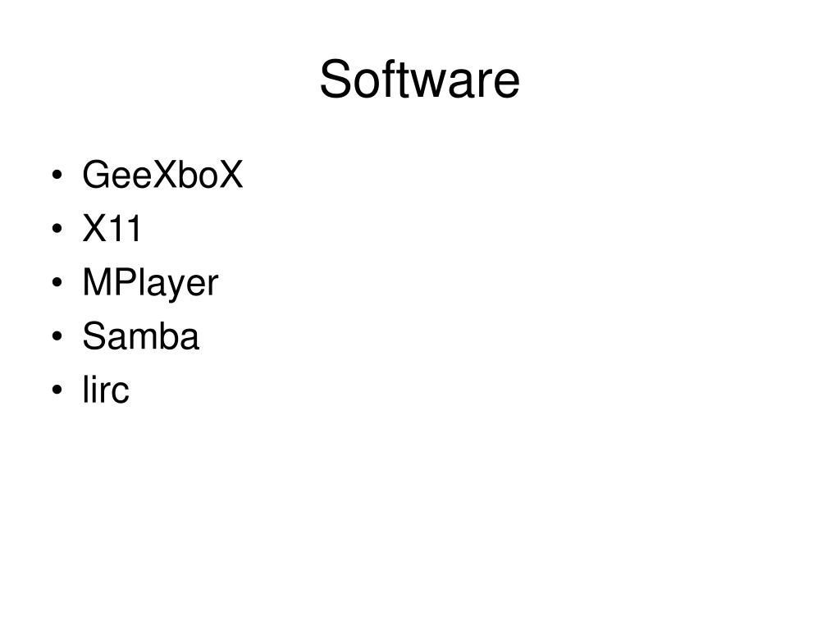Click the "Software" slide title
840x630 pixels.
[419, 80]
